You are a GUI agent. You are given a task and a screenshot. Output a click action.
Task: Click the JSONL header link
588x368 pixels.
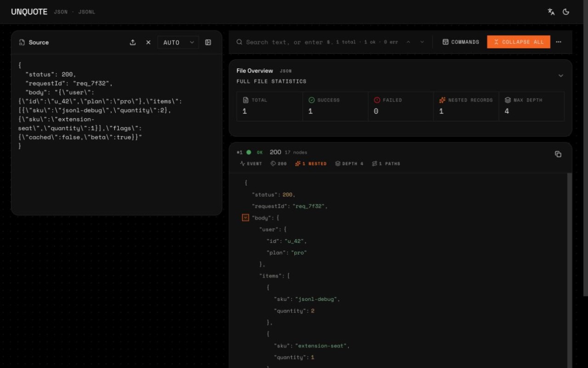click(86, 12)
